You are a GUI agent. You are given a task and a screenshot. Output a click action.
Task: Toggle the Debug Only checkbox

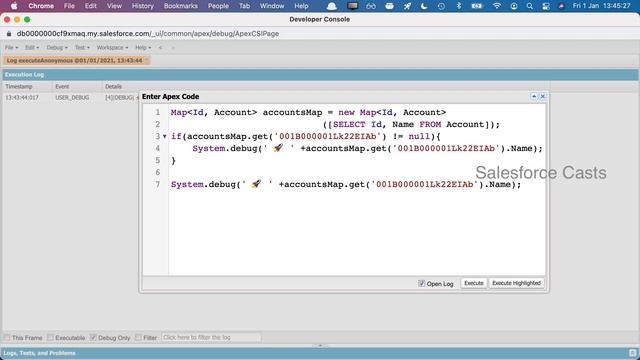(93, 337)
